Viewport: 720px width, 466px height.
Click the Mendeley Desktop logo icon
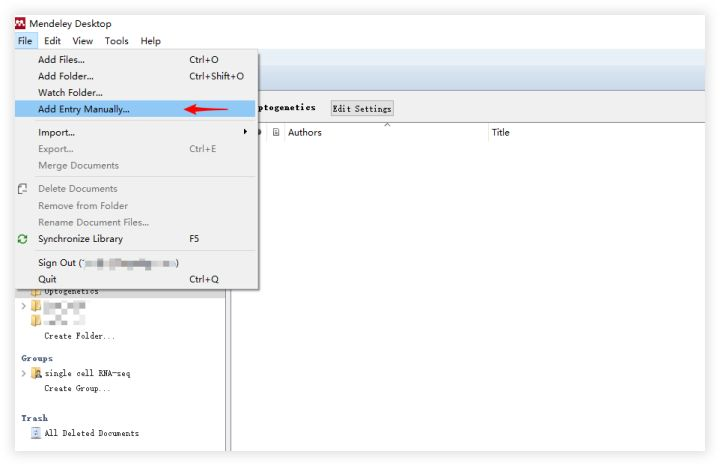tap(20, 23)
